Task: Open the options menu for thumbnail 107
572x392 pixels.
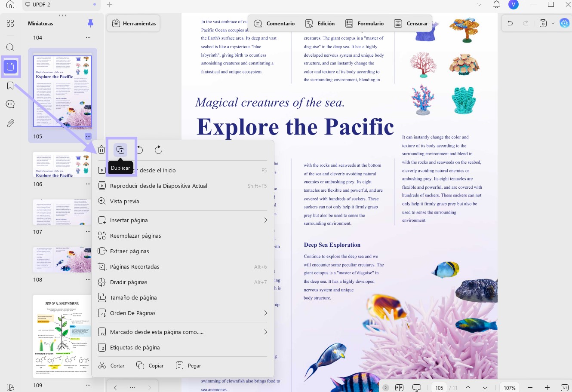Action: (88, 232)
